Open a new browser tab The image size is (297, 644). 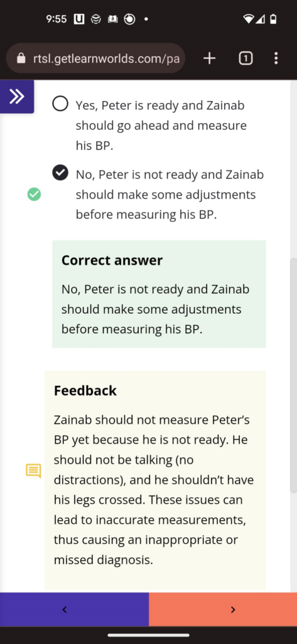209,58
